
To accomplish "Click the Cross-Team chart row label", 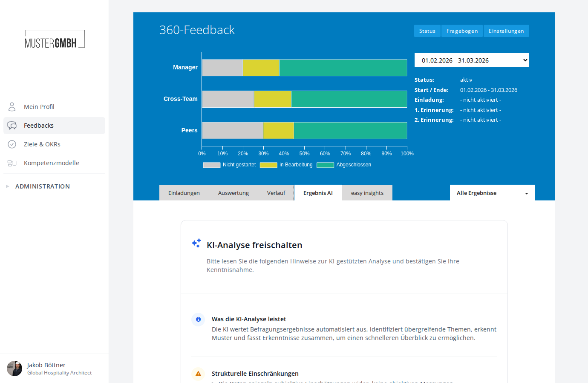I will 181,99.
